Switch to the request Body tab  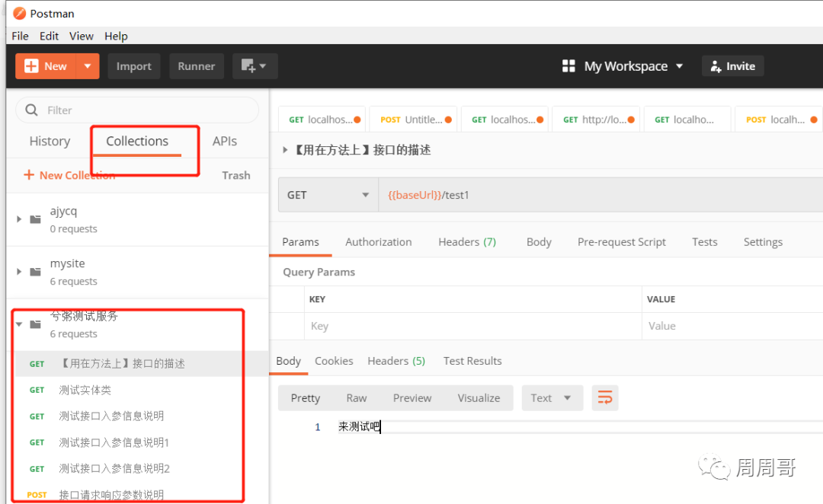tap(539, 242)
